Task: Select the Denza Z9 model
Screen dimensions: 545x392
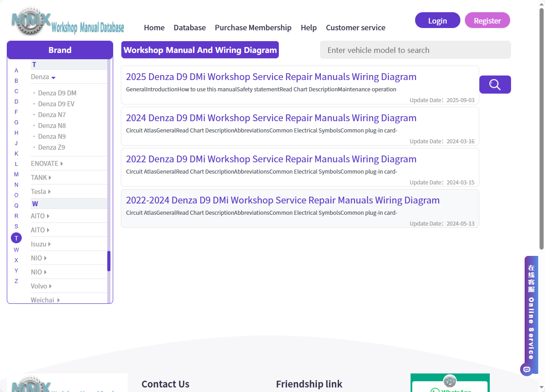Action: pyautogui.click(x=52, y=147)
